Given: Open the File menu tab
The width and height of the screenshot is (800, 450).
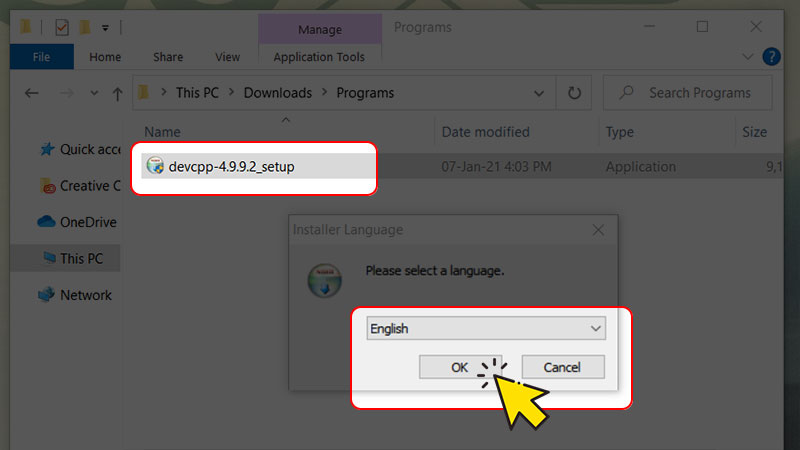Looking at the screenshot, I should [x=40, y=57].
